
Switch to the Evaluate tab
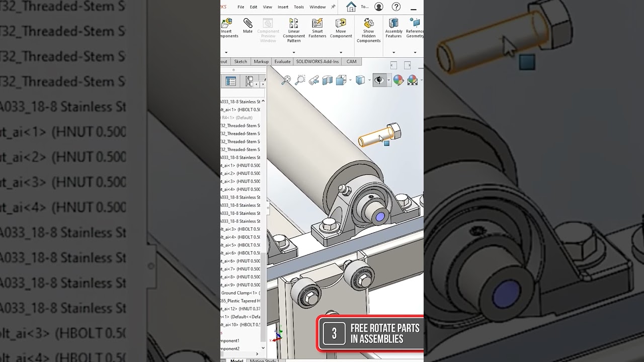click(x=282, y=61)
